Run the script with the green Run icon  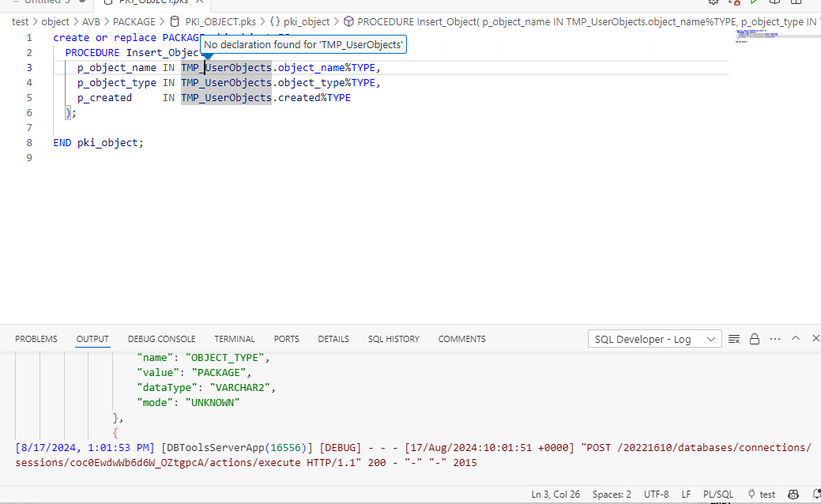tap(752, 3)
